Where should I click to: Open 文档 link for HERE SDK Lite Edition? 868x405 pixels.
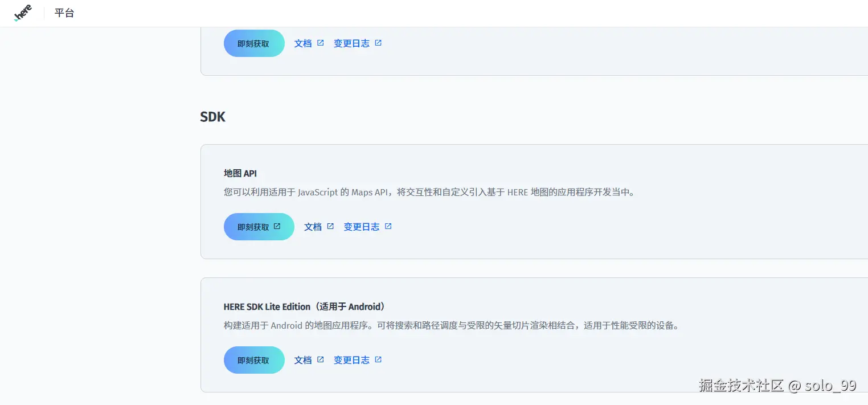click(x=303, y=360)
